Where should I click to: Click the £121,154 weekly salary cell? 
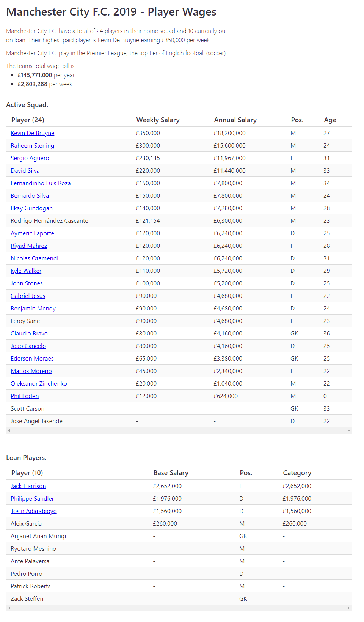point(148,221)
